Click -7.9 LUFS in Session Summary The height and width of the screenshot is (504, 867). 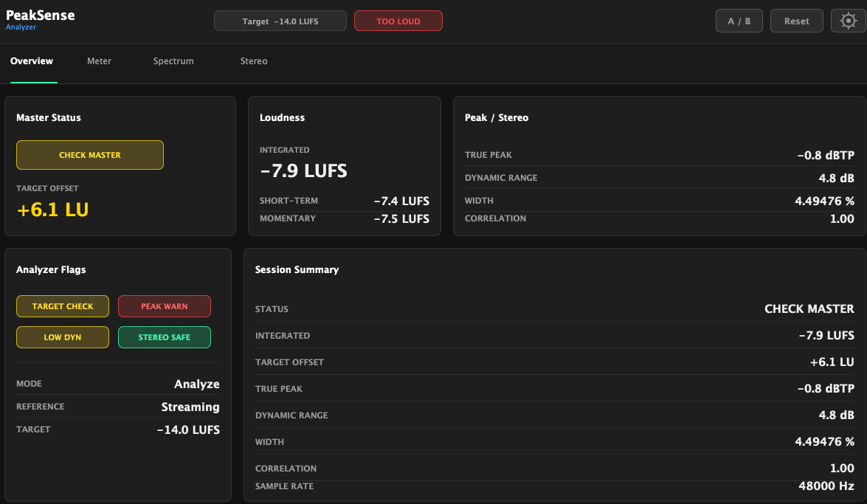826,335
